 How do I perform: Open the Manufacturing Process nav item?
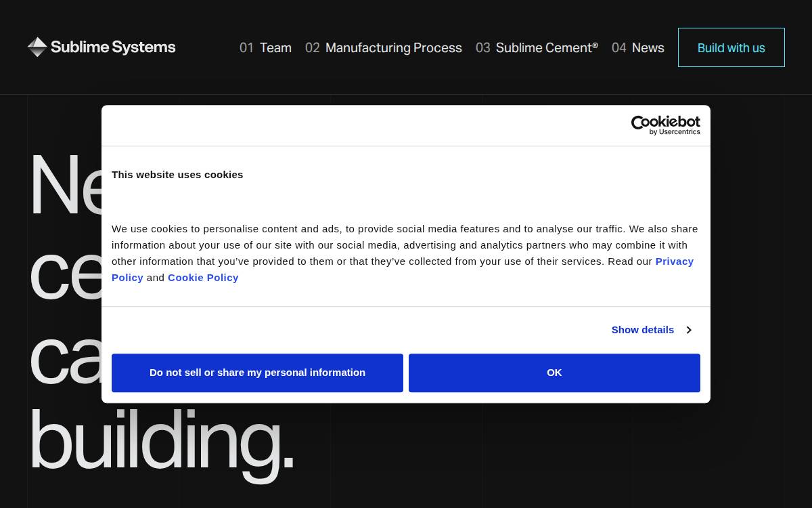click(384, 47)
